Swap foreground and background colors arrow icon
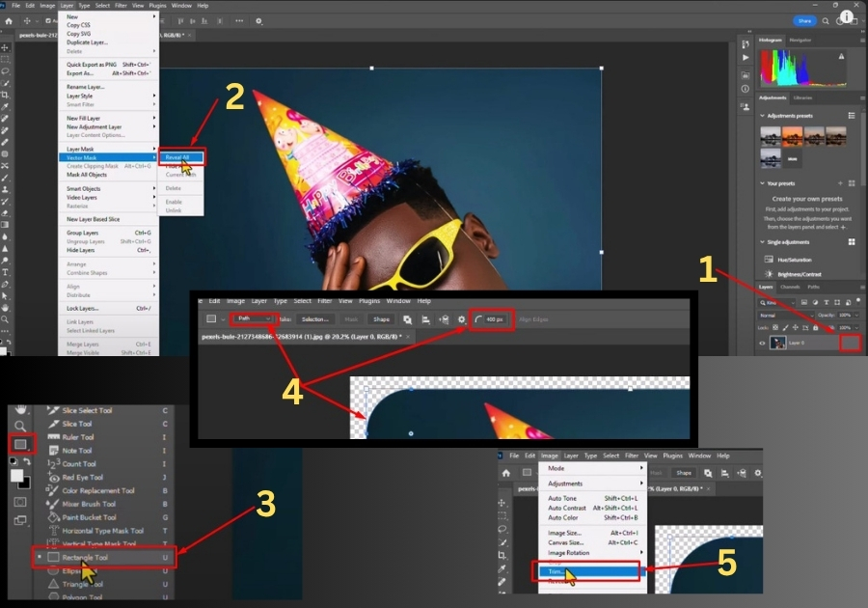Screen dimensions: 868x608 [x=27, y=461]
